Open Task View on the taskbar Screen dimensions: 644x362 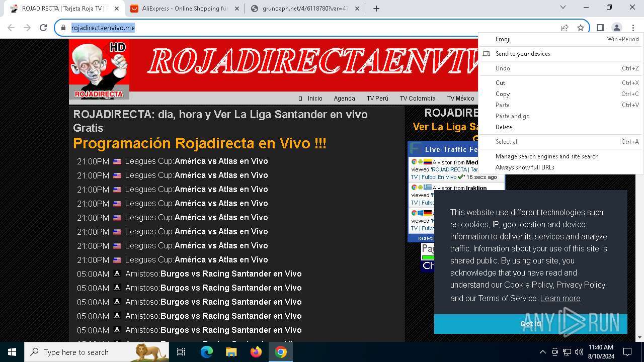[x=181, y=352]
